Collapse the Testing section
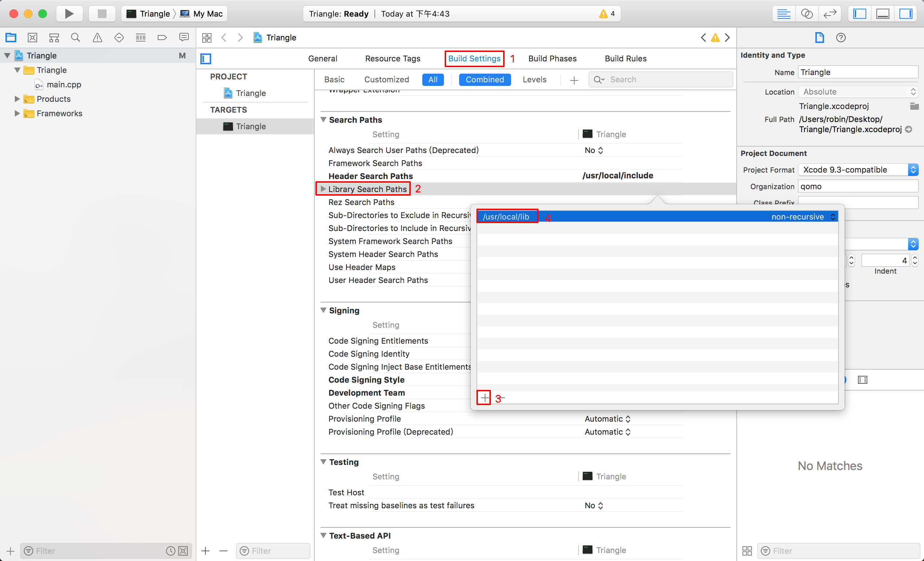Screen dimensions: 924x561 tap(323, 462)
